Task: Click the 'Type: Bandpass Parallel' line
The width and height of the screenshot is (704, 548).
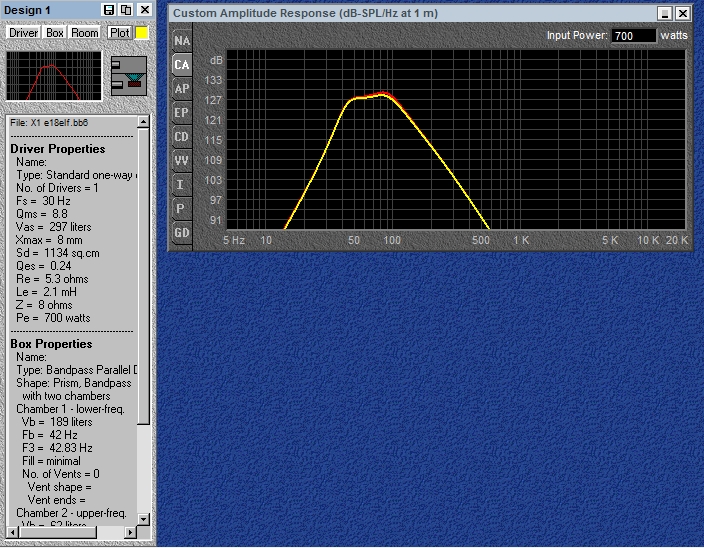Action: click(x=76, y=370)
